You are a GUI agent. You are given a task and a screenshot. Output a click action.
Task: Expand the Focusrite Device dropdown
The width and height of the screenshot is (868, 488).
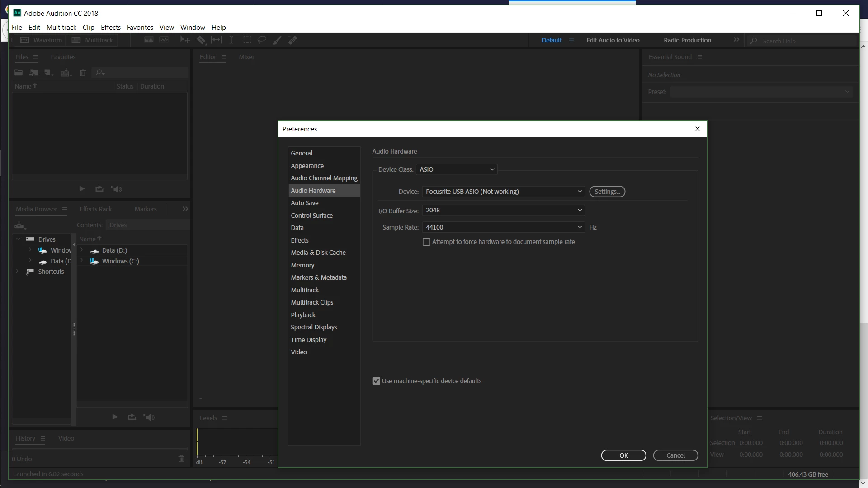(503, 192)
